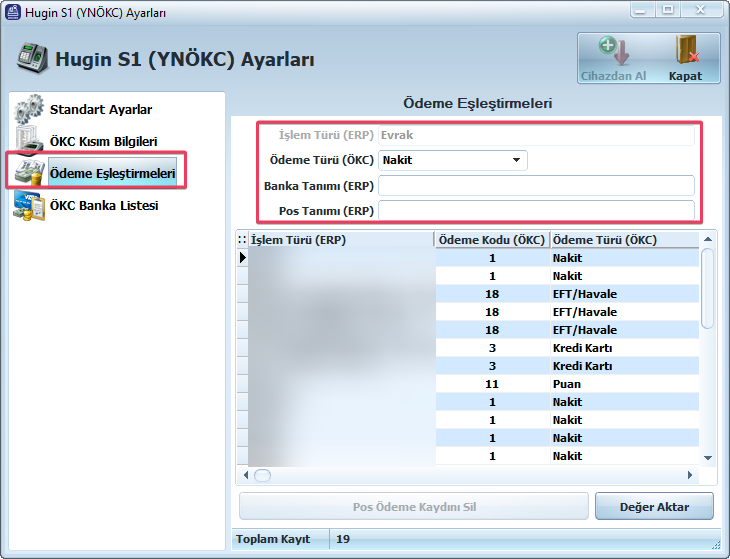The image size is (730, 559).
Task: Close the window via X button
Action: coord(700,10)
